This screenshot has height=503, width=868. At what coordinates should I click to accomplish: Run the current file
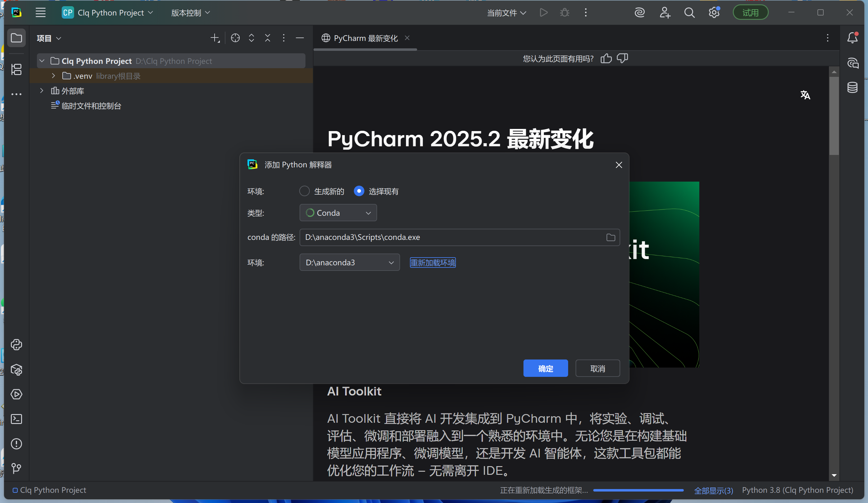(544, 13)
